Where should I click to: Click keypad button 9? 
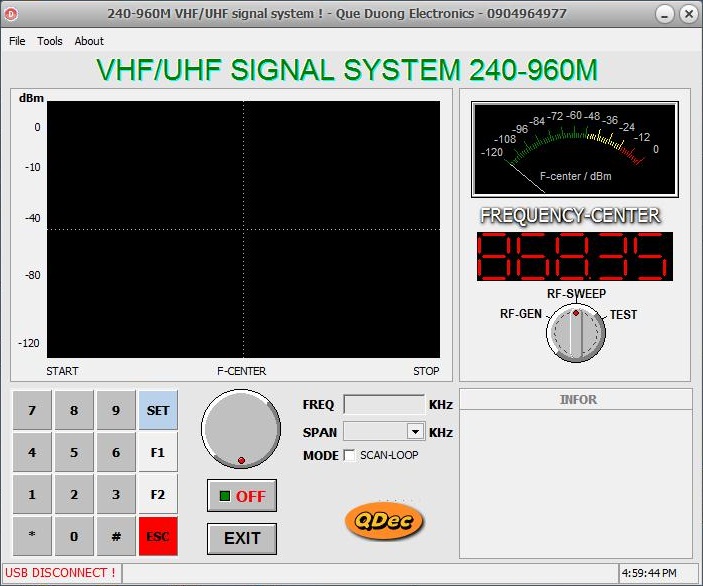pyautogui.click(x=116, y=410)
